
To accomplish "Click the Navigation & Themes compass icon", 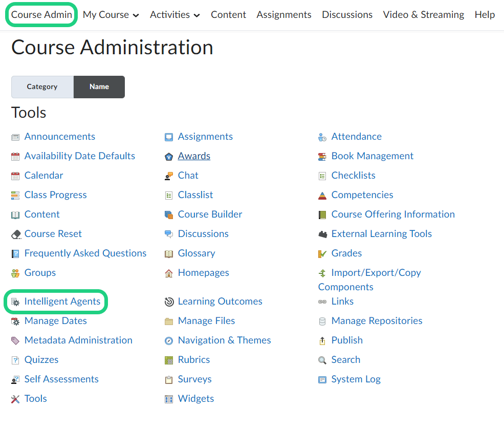I will [x=169, y=340].
